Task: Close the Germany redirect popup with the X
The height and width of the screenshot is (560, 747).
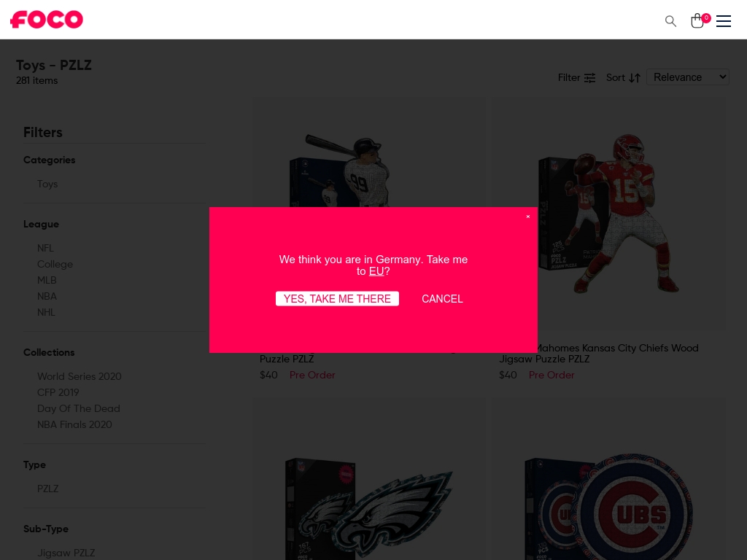Action: (528, 217)
